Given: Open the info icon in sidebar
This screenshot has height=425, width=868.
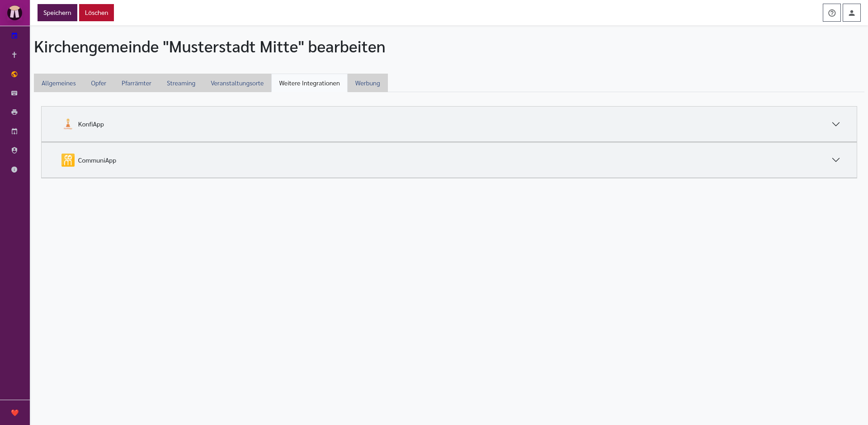Looking at the screenshot, I should [14, 170].
